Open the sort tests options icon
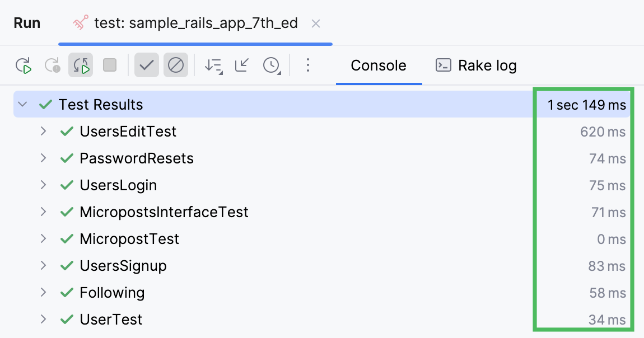Viewport: 644px width, 338px height. [212, 65]
